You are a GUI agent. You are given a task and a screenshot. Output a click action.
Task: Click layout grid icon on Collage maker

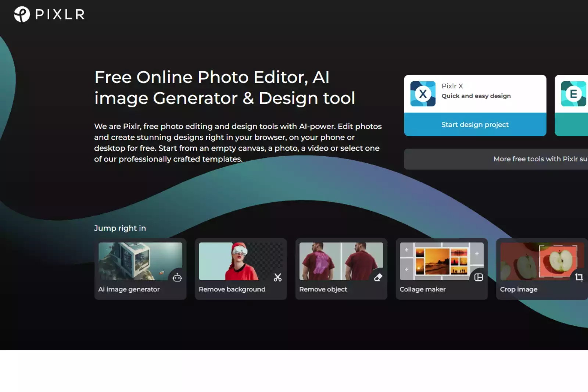(478, 277)
